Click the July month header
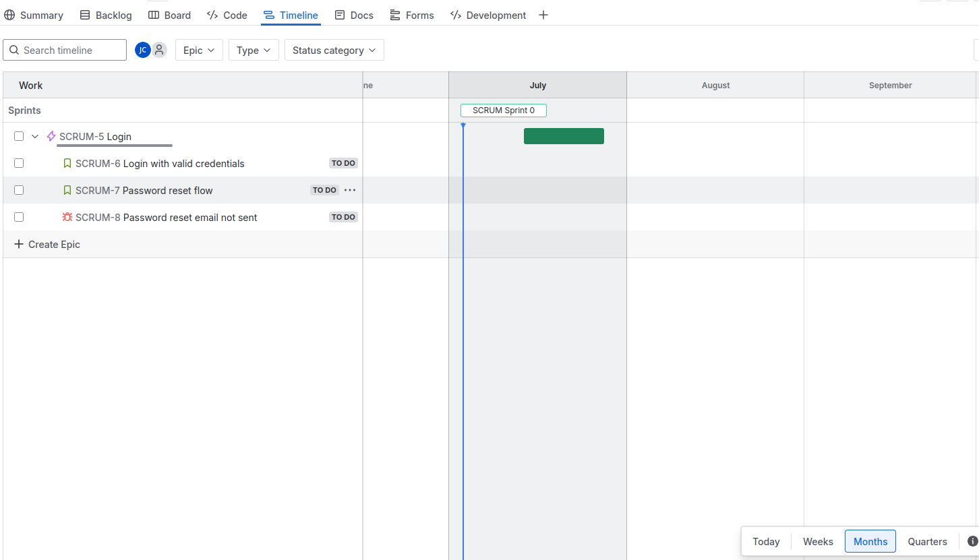 pyautogui.click(x=538, y=85)
